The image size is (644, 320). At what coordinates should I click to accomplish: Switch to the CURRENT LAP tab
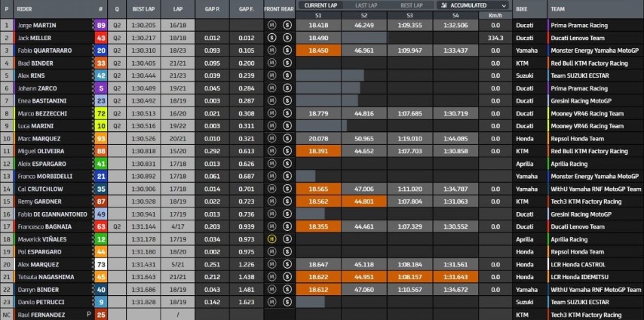[320, 5]
